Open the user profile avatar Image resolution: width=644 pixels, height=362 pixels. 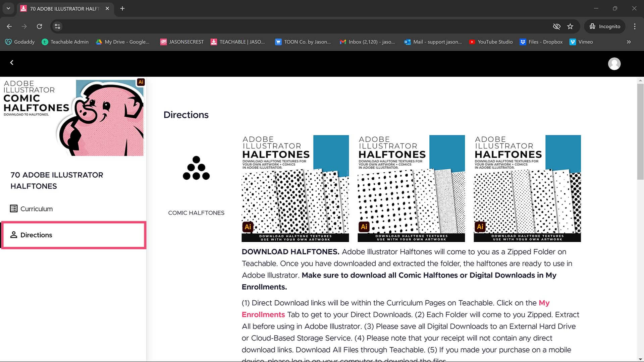[614, 64]
